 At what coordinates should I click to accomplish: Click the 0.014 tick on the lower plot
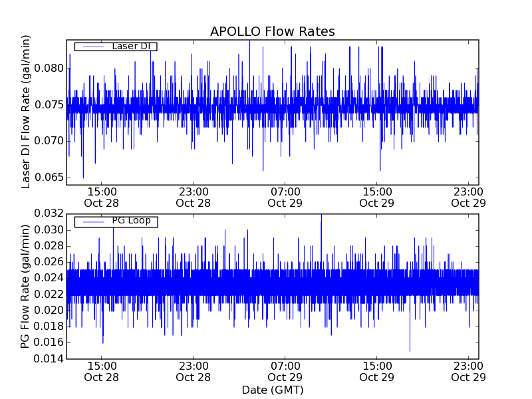pyautogui.click(x=48, y=359)
